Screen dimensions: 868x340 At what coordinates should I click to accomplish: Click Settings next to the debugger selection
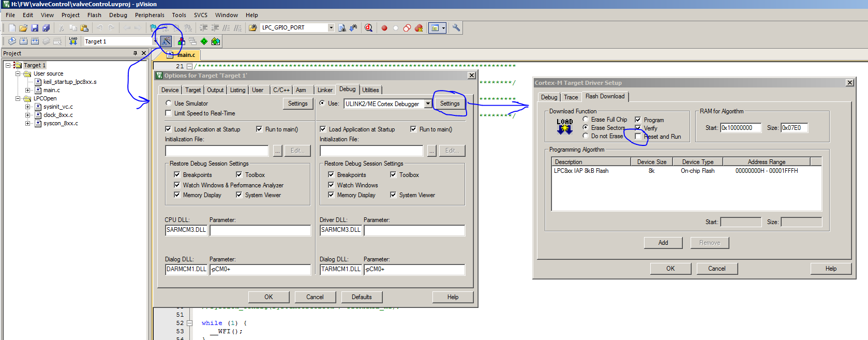click(450, 104)
